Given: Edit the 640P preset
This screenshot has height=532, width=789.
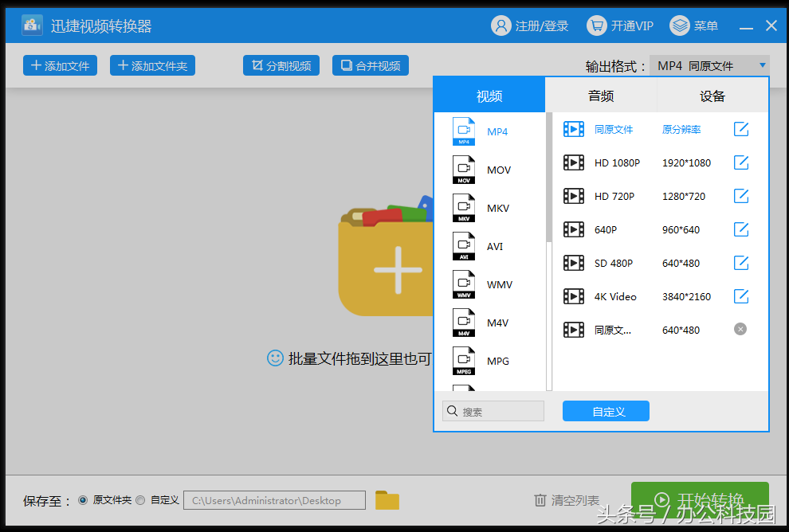Looking at the screenshot, I should click(x=740, y=229).
